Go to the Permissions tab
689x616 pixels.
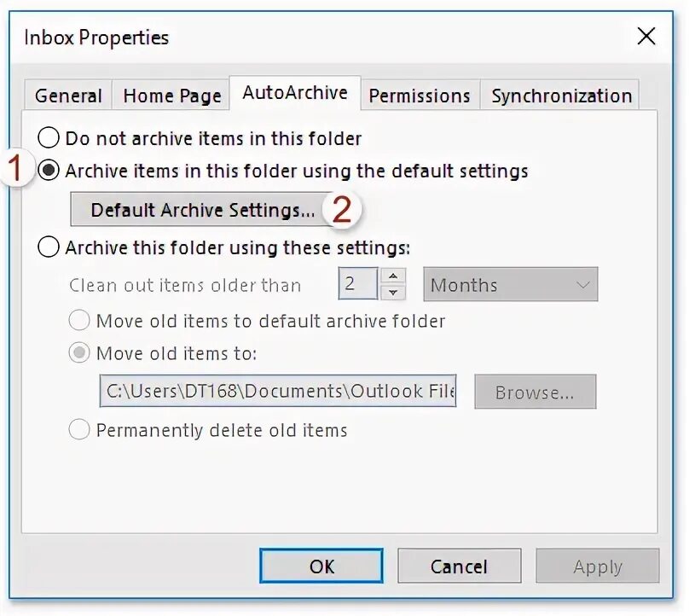[420, 96]
